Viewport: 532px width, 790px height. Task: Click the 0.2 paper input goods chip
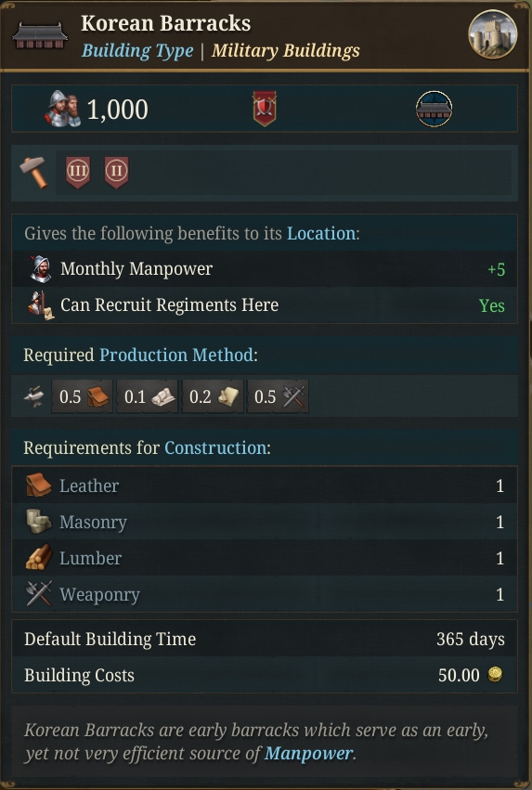tap(213, 397)
